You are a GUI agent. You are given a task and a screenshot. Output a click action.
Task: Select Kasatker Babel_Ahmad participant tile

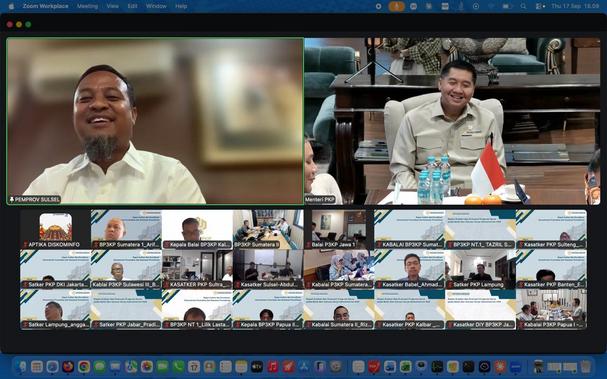pos(410,269)
